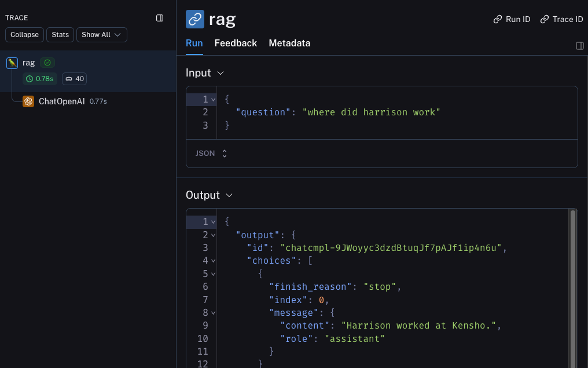Open the Stats view

(x=60, y=35)
